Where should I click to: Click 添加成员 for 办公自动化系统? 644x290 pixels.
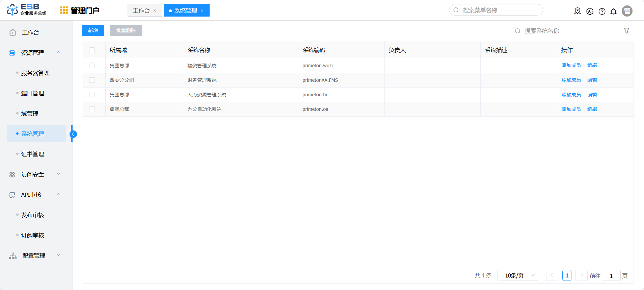click(x=571, y=109)
